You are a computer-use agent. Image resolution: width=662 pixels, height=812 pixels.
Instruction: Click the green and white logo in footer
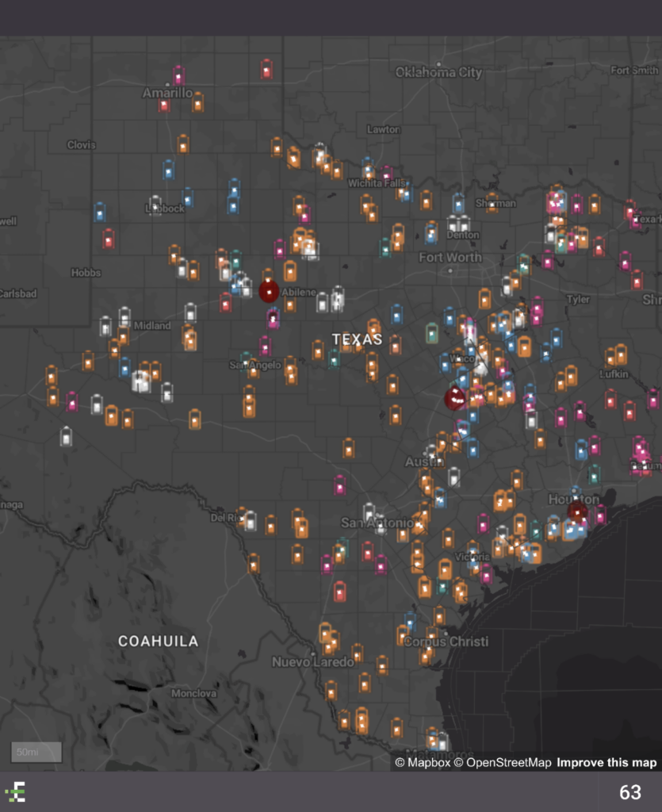tap(15, 791)
